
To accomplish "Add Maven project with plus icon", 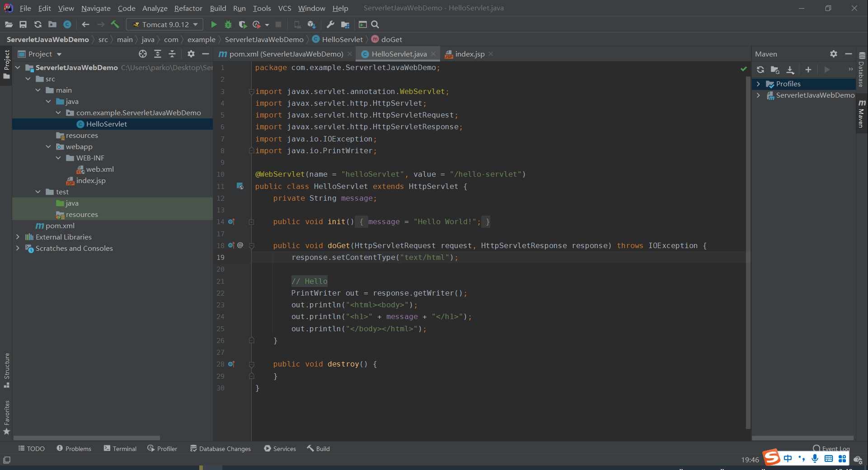I will pyautogui.click(x=808, y=70).
